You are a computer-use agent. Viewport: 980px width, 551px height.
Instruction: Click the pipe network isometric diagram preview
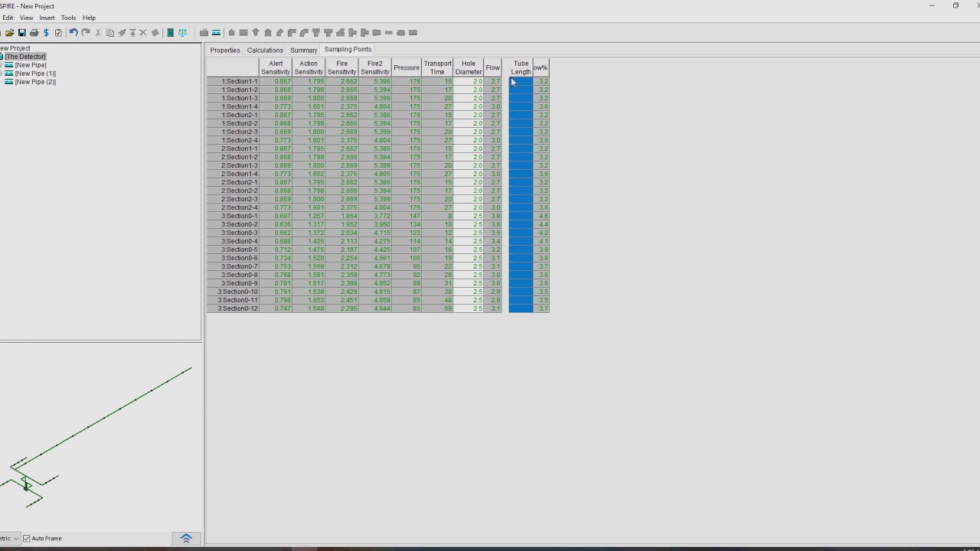pyautogui.click(x=100, y=436)
